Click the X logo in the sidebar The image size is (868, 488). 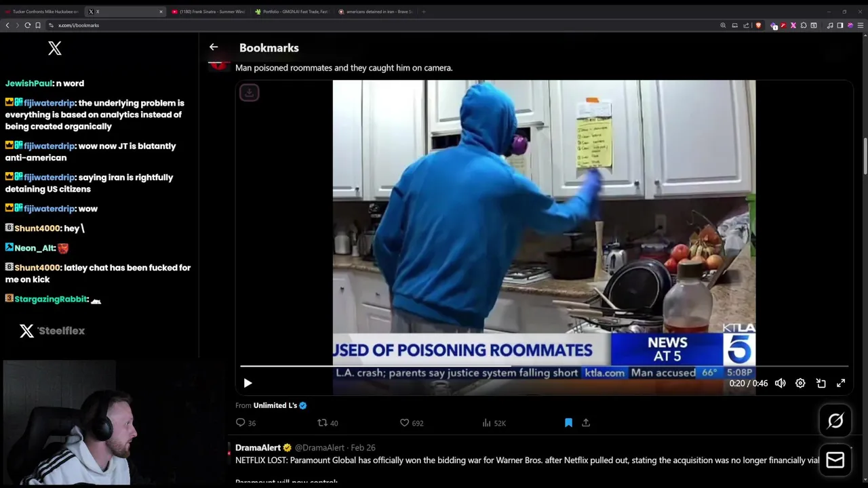55,48
